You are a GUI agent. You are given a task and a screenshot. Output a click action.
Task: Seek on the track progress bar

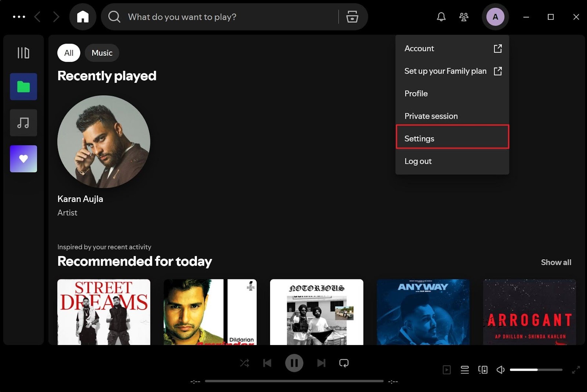(294, 381)
